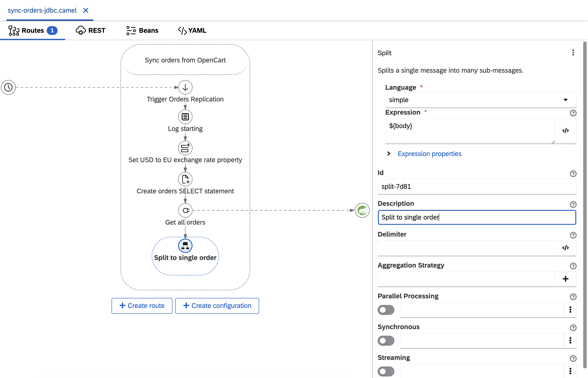Click the Expression text area containing ${body}

pyautogui.click(x=470, y=131)
